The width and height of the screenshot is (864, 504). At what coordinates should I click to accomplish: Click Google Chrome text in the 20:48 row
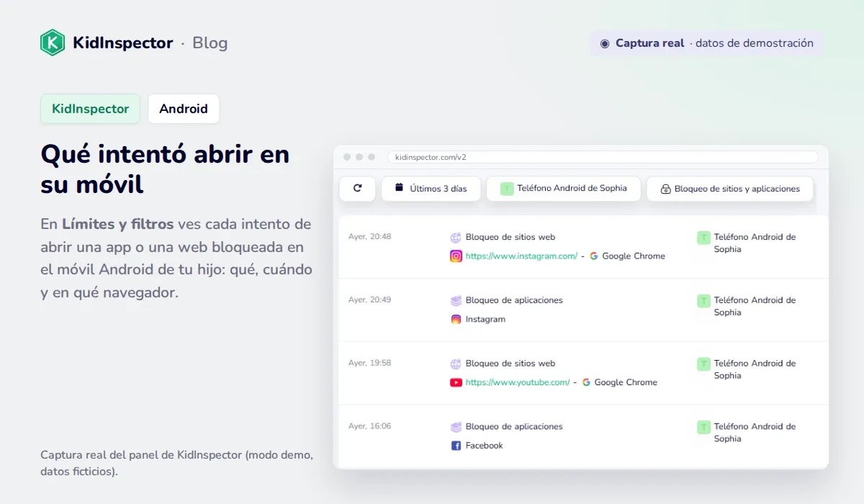point(634,256)
